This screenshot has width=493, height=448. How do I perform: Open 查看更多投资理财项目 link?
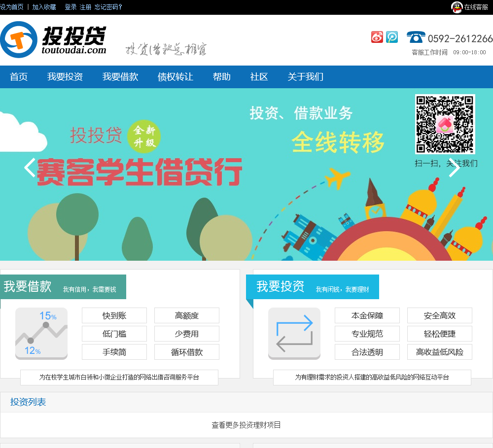click(x=246, y=425)
